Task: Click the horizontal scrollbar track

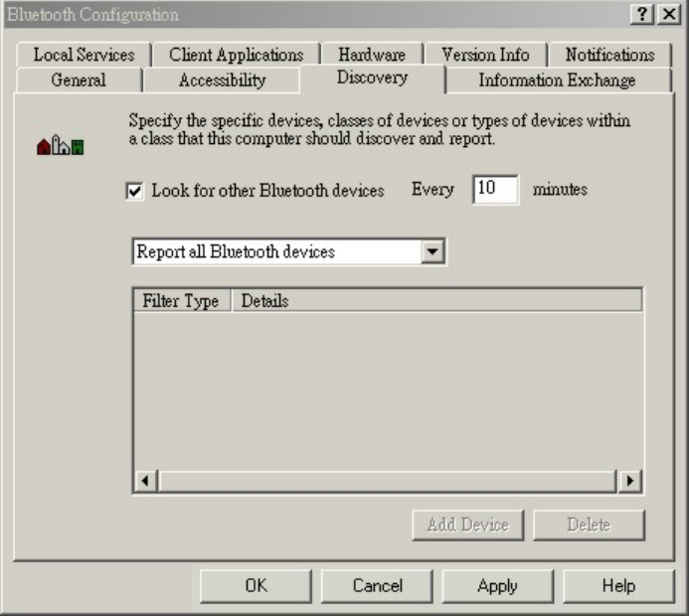Action: (x=388, y=481)
